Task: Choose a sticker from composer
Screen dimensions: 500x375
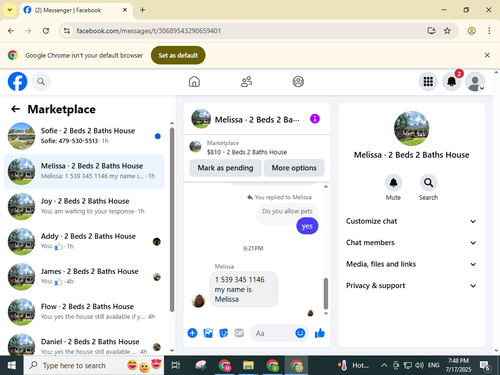Action: (223, 333)
